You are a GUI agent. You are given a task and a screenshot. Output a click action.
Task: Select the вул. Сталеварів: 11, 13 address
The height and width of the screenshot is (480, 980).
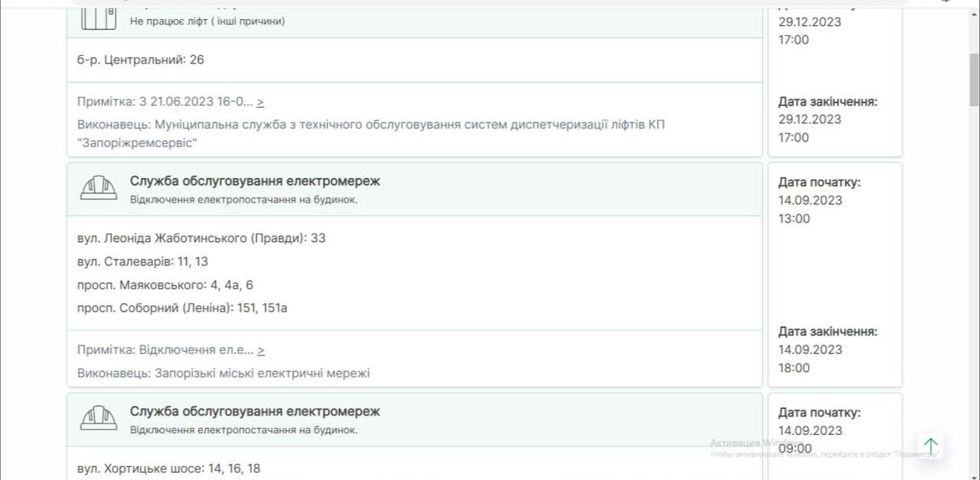[142, 262]
